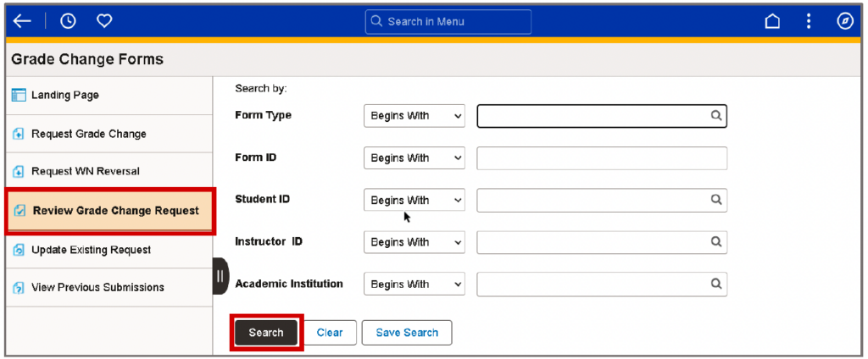
Task: Open the NavBar compass icon
Action: tap(845, 21)
